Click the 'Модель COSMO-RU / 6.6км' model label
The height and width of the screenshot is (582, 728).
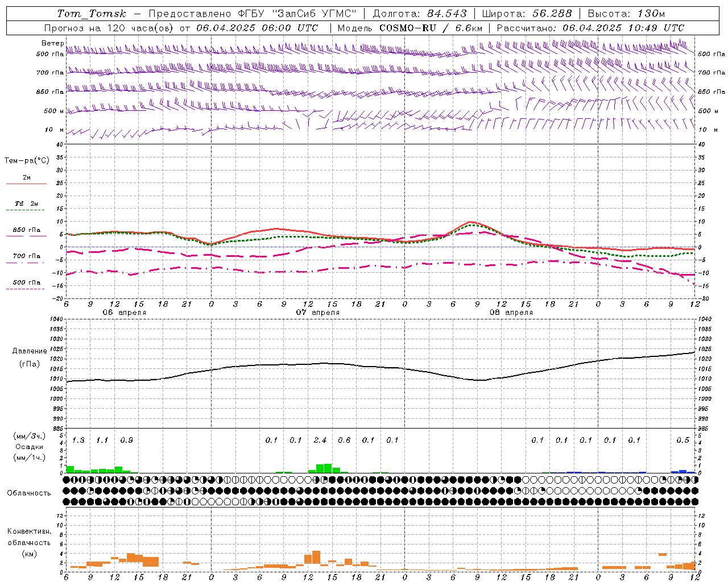pos(409,28)
